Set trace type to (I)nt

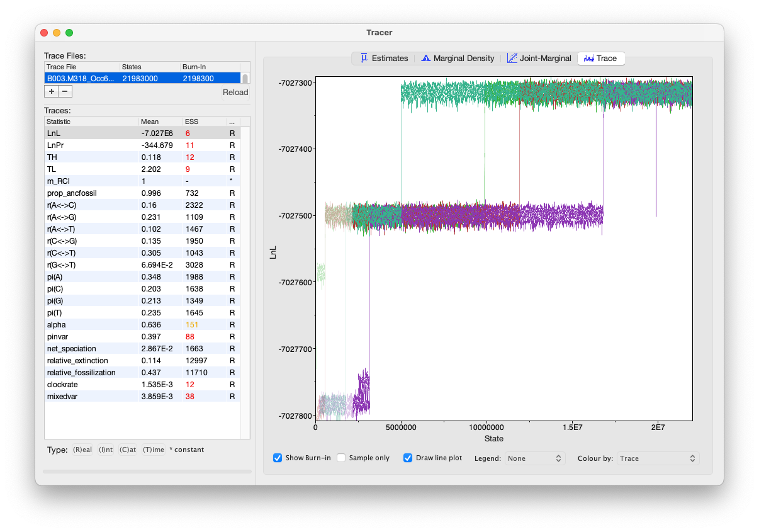(106, 450)
